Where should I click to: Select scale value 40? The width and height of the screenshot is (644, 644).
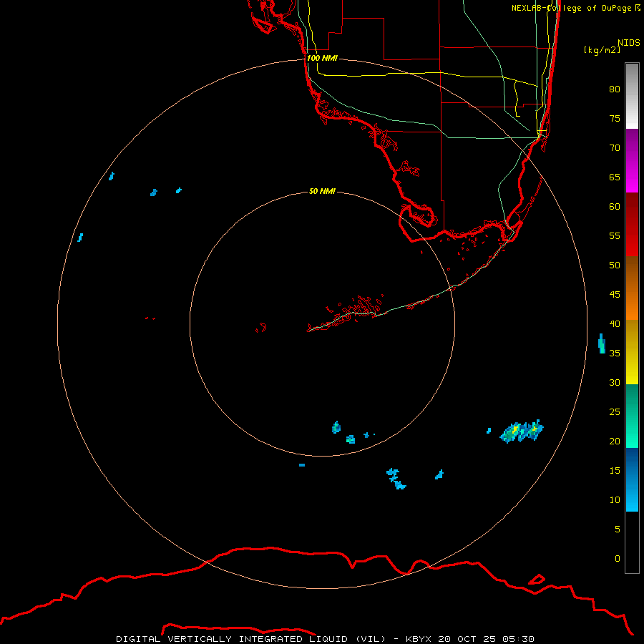click(x=615, y=323)
